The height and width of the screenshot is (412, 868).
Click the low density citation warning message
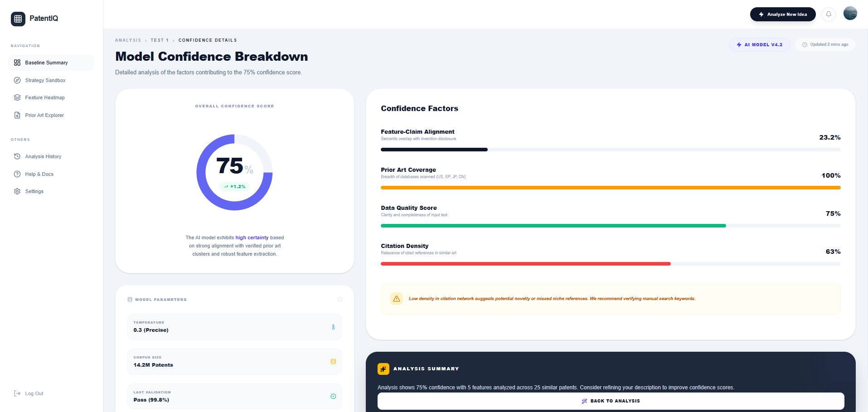(x=552, y=299)
